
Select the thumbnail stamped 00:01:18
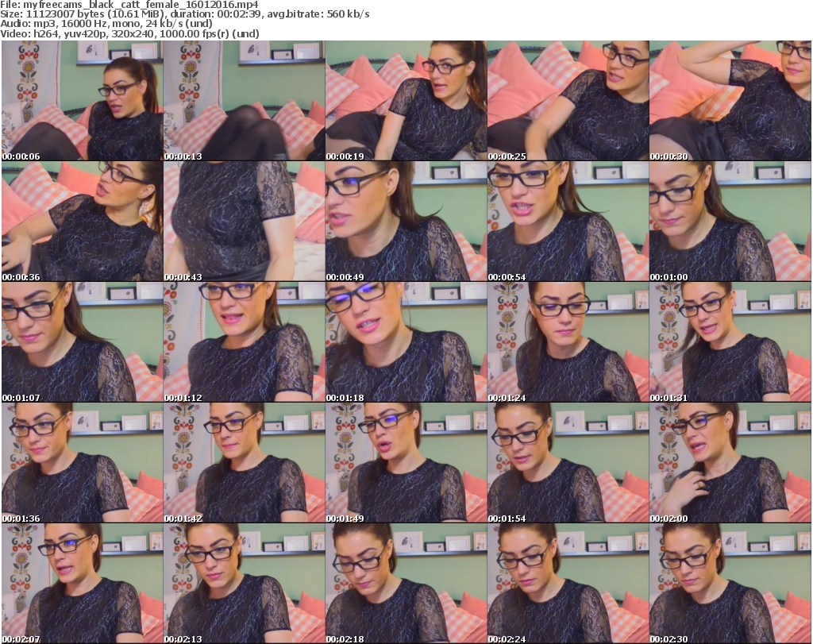coord(406,342)
